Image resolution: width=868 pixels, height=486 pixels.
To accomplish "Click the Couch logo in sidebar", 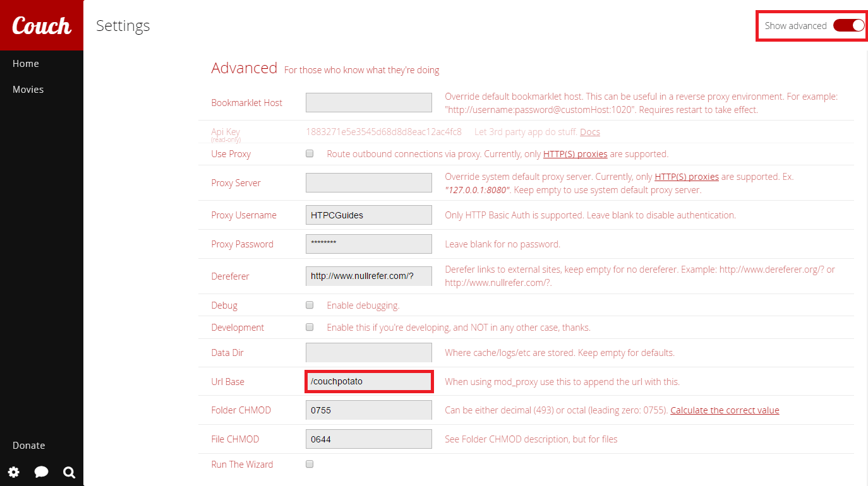I will [42, 25].
